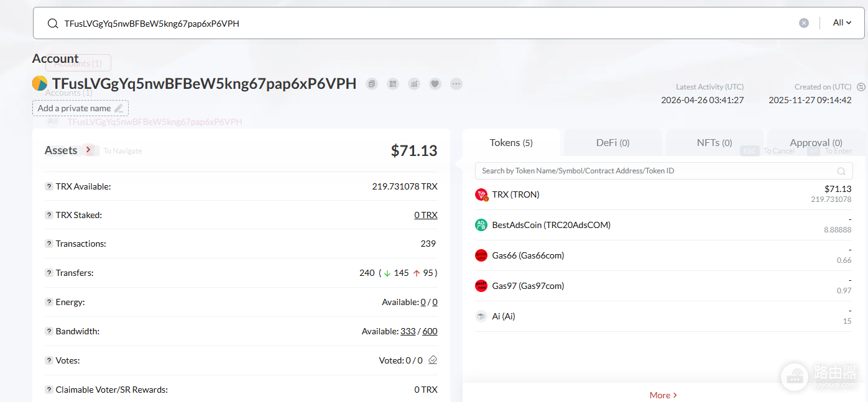This screenshot has height=402, width=868.
Task: Open help icon for Votes
Action: point(48,360)
